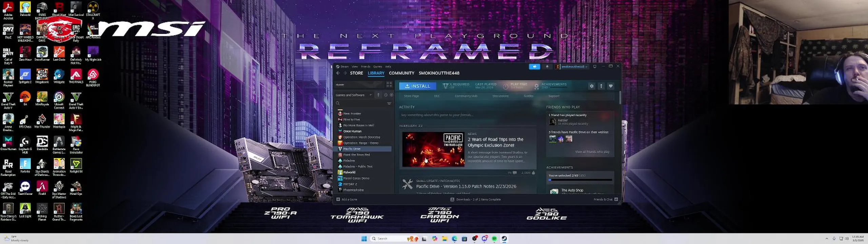Click the library search field
Screen dimensions: 868x244
(x=360, y=103)
